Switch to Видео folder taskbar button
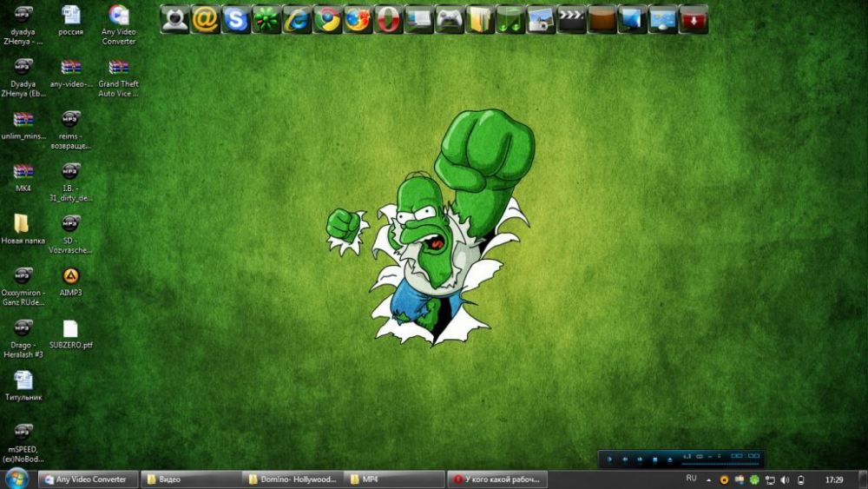 191,479
